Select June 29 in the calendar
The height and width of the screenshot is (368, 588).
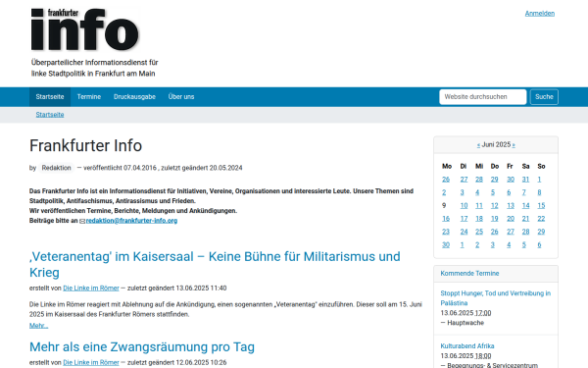[x=541, y=232]
